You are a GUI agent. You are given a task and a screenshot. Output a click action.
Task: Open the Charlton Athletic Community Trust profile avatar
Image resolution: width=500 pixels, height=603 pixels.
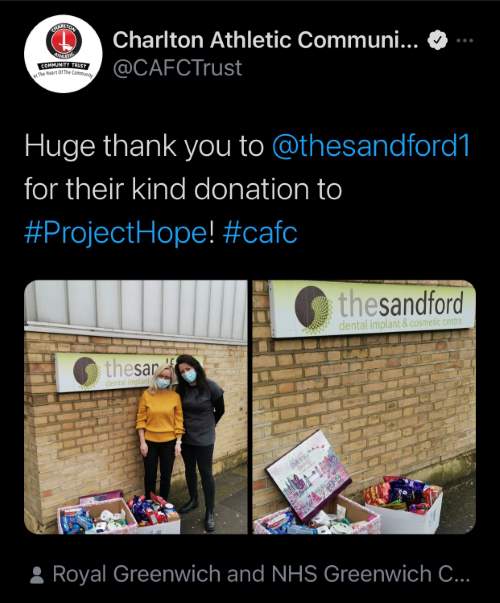coord(63,54)
